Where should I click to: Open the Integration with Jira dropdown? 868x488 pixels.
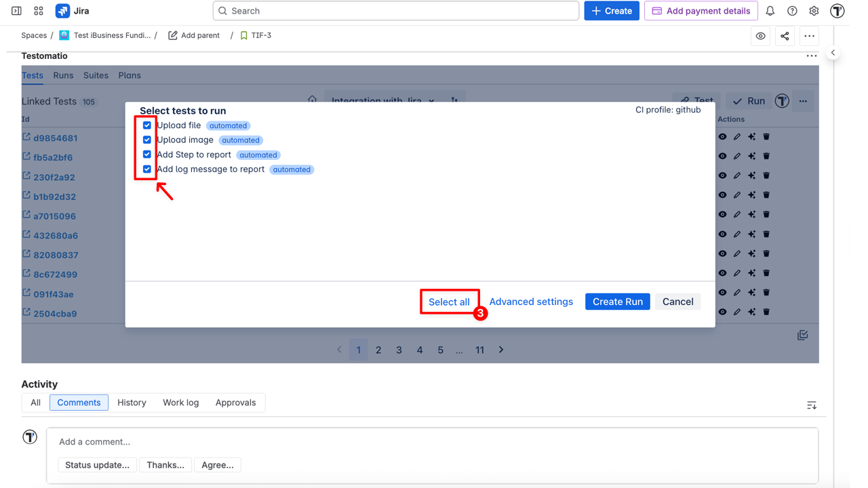(382, 100)
